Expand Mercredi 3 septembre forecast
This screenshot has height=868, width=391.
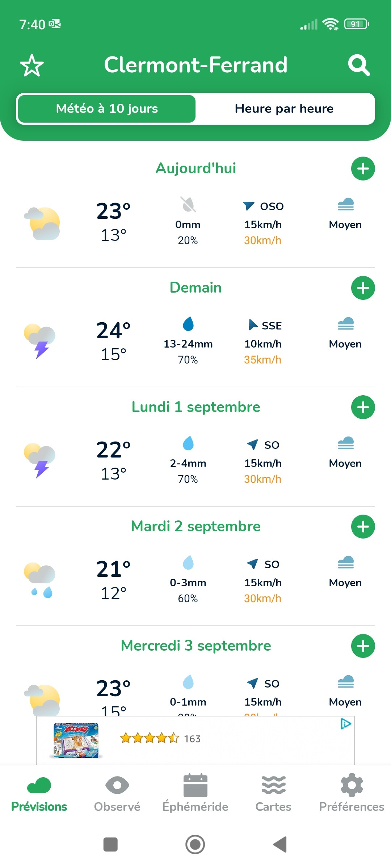pos(363,646)
